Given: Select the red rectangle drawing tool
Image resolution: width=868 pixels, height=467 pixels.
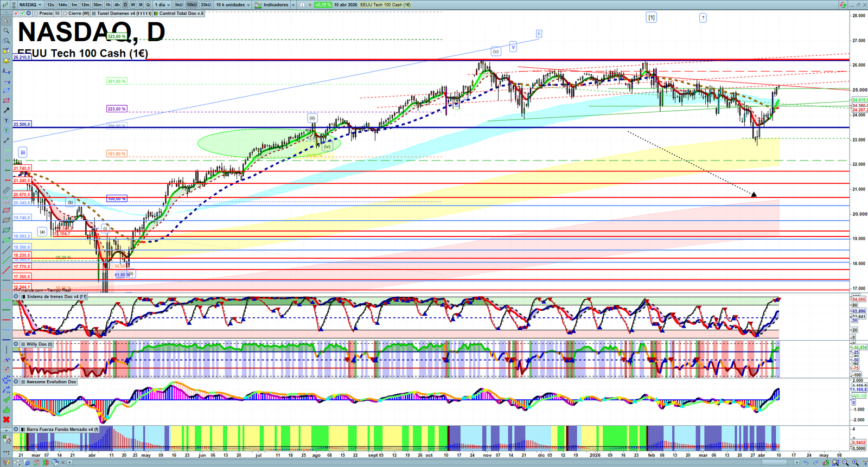Looking at the screenshot, I should 6,101.
